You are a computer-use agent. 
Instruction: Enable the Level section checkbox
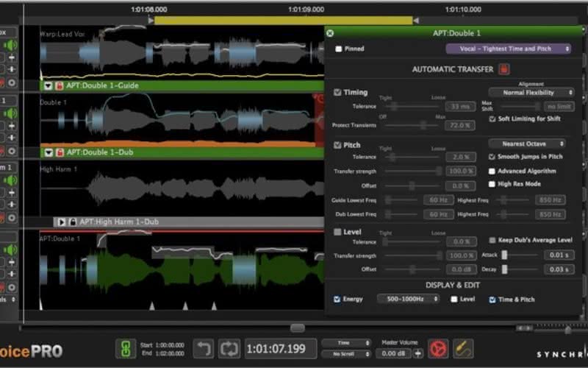pos(337,232)
